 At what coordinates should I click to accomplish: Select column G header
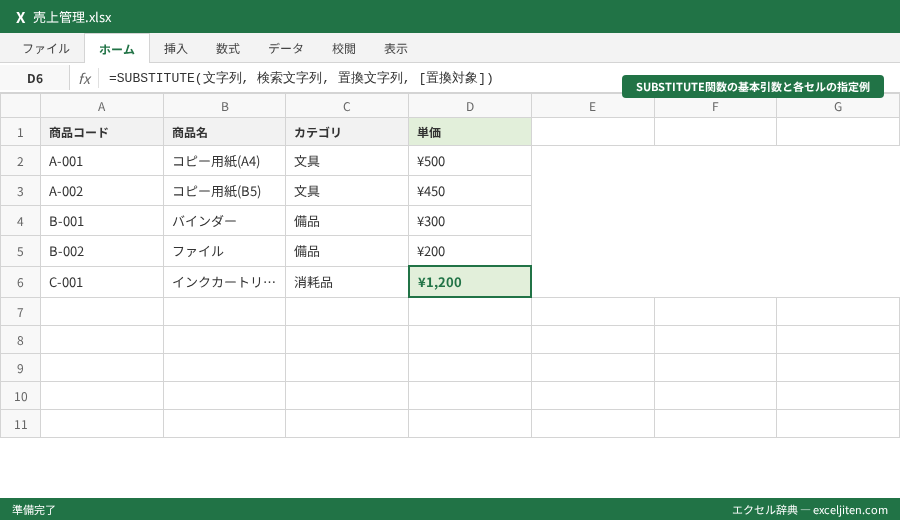[x=838, y=106]
